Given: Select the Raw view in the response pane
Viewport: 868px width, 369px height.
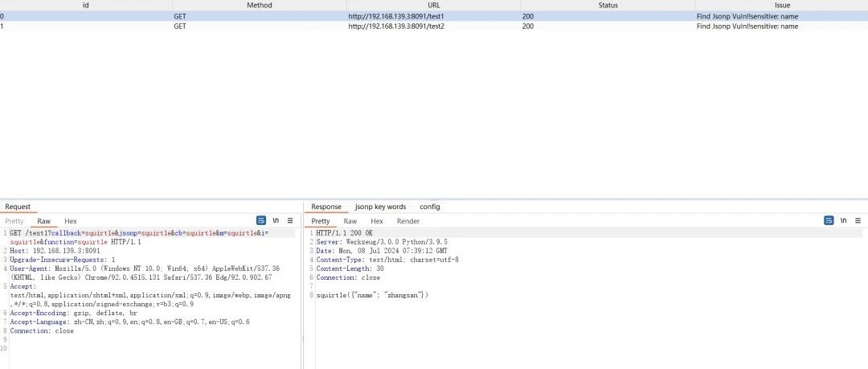Looking at the screenshot, I should (350, 221).
